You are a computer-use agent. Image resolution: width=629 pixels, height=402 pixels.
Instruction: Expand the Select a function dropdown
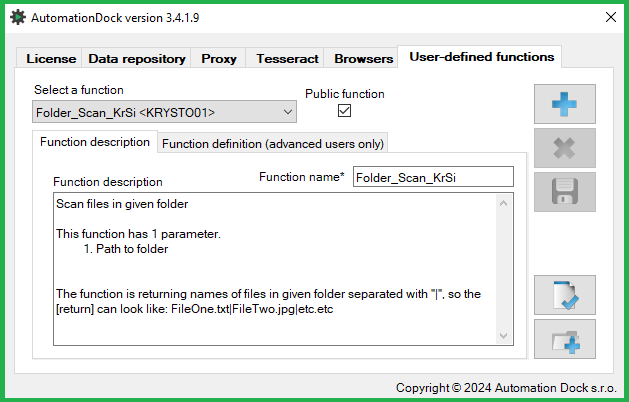point(287,112)
